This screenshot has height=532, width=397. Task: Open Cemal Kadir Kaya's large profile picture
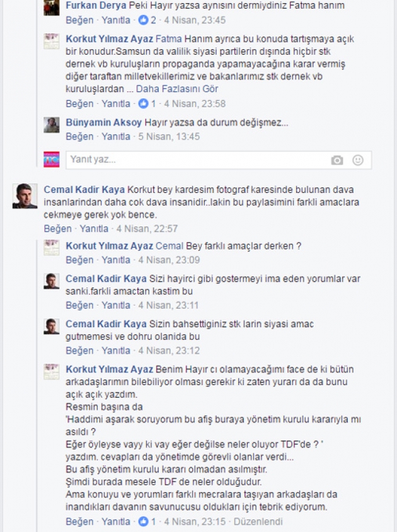coord(25,196)
